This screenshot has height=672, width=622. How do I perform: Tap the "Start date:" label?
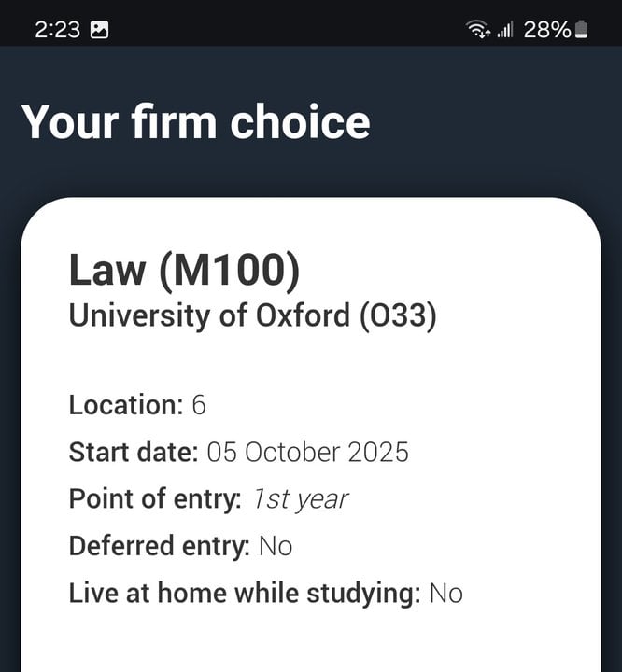click(134, 453)
